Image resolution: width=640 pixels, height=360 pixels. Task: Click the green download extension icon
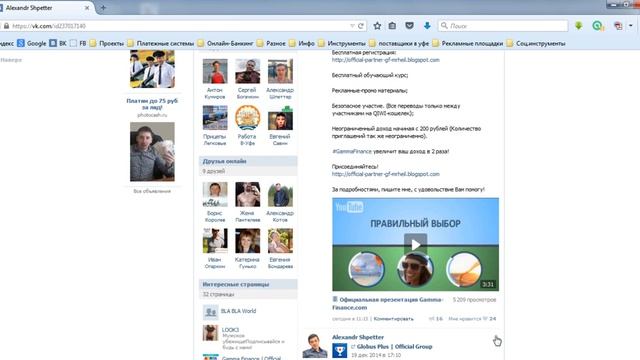coord(578,26)
